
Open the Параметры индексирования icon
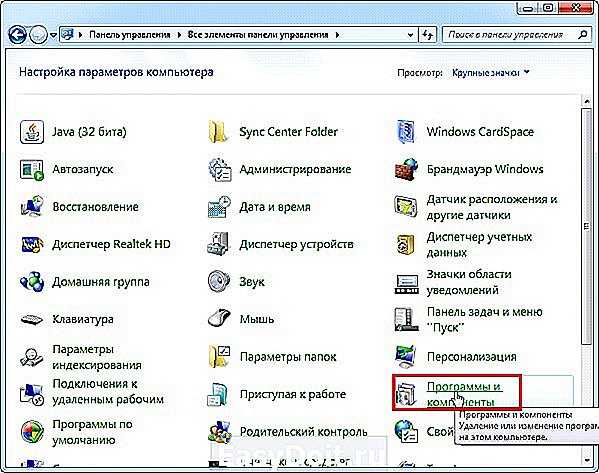(x=32, y=357)
